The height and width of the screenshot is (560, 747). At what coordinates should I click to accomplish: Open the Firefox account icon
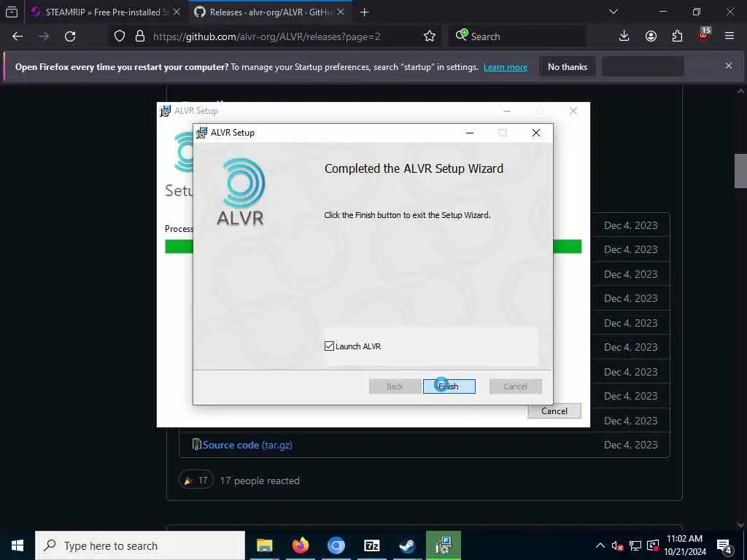coord(651,36)
